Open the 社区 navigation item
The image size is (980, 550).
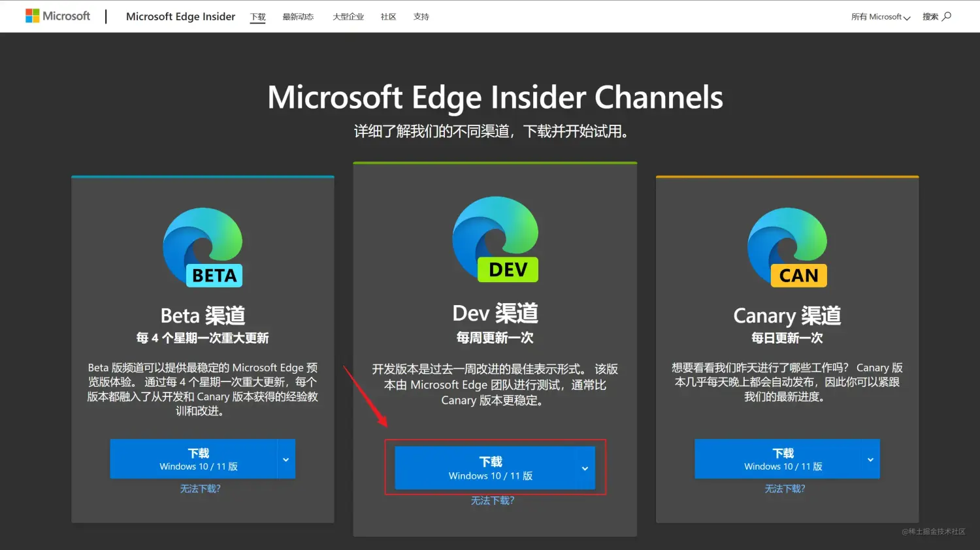click(x=388, y=17)
